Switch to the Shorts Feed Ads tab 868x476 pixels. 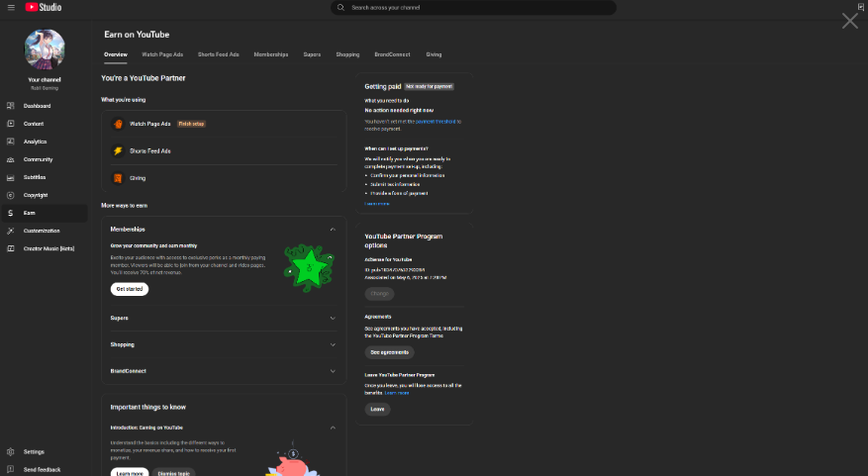pos(218,54)
